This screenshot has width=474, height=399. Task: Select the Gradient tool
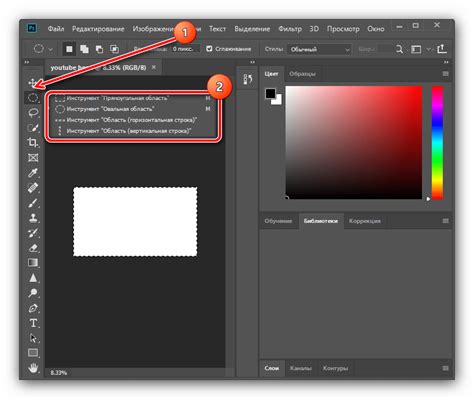coord(33,263)
